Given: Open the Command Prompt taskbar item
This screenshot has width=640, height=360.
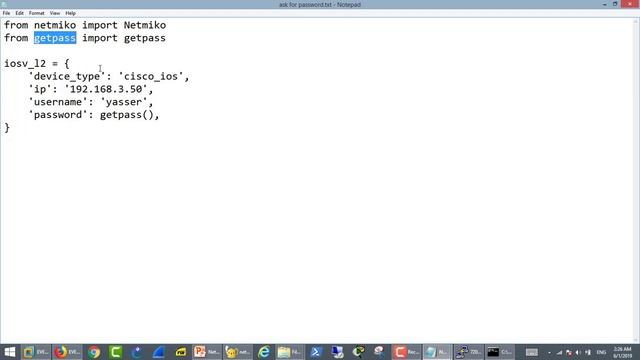Looking at the screenshot, I should tap(500, 352).
